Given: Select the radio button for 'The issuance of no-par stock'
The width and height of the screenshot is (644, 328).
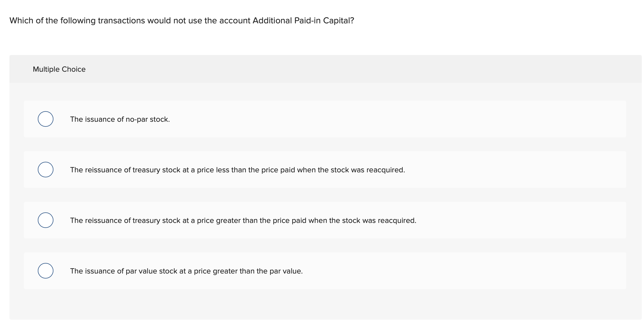Looking at the screenshot, I should click(45, 119).
